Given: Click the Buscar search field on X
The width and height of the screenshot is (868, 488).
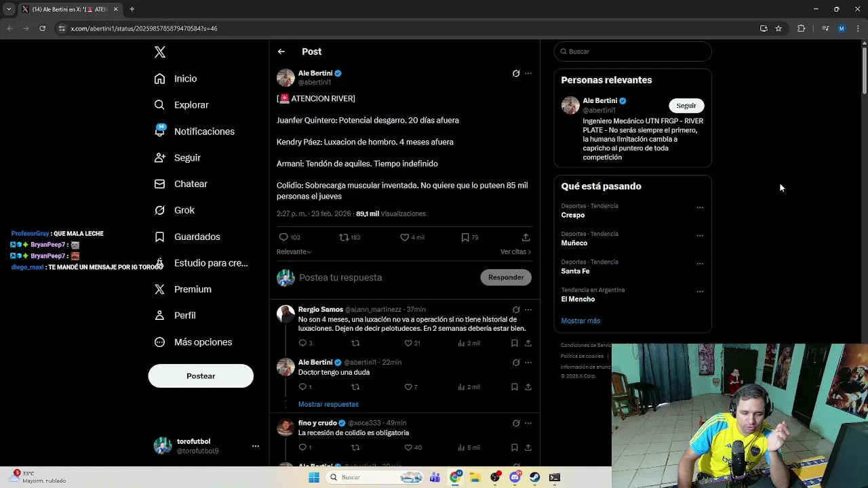Looking at the screenshot, I should tap(633, 52).
